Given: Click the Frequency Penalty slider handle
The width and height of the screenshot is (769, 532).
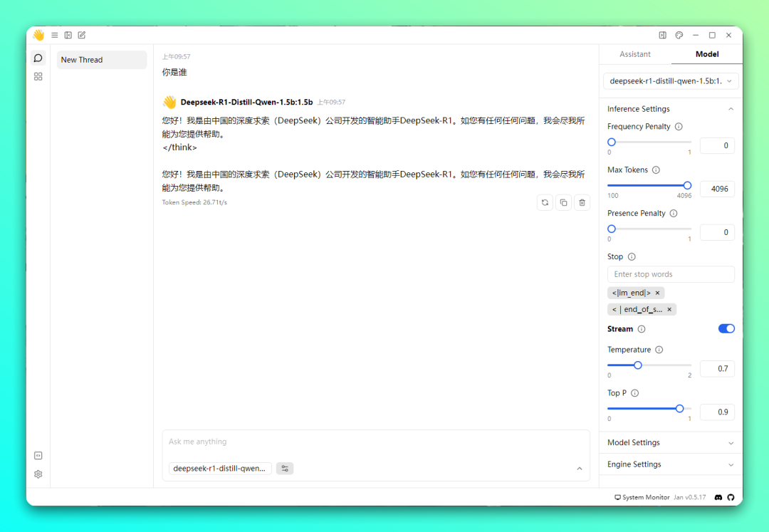Looking at the screenshot, I should (612, 142).
